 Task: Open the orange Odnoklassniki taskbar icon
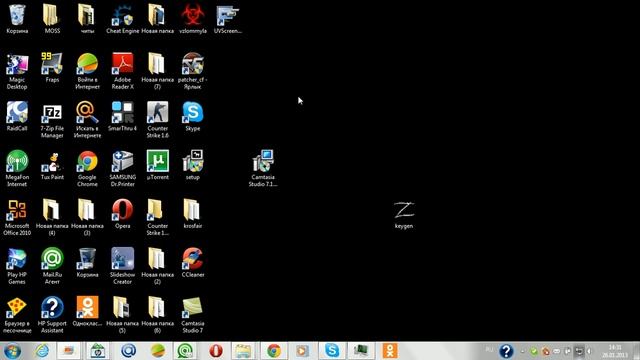(x=390, y=351)
